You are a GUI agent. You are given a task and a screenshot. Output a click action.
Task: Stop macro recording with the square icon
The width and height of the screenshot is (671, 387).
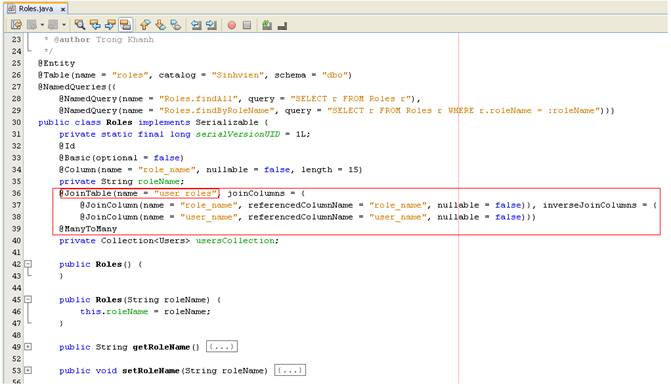click(247, 25)
